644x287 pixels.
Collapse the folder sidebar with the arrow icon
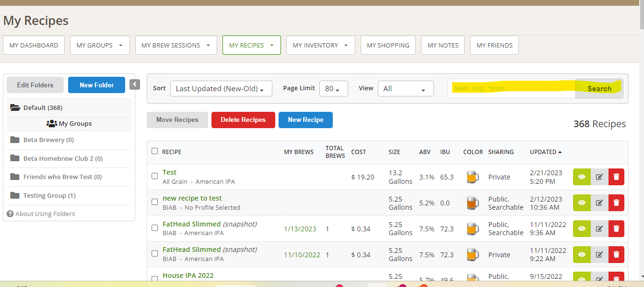coord(135,84)
